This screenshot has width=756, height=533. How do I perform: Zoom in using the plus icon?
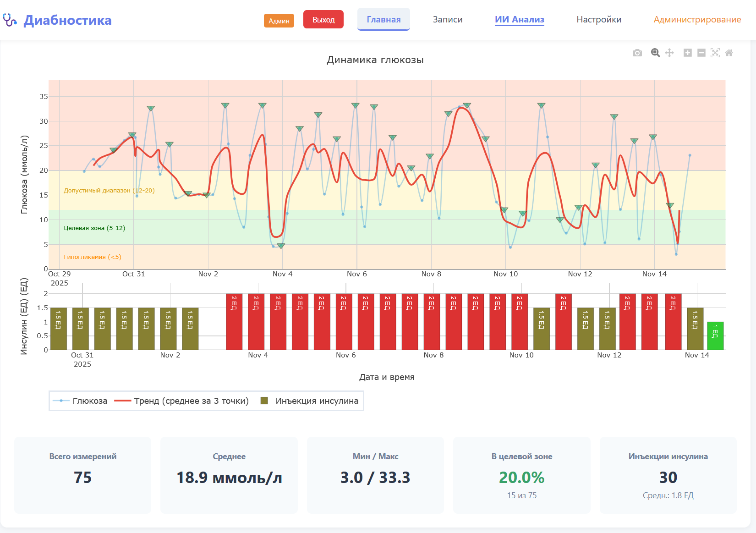coord(687,53)
